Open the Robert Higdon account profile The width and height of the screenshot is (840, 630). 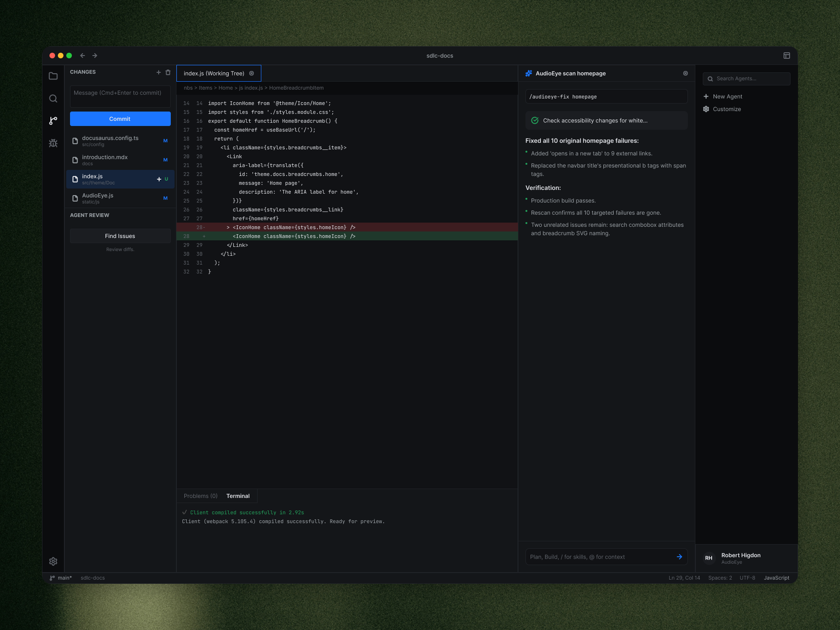[746, 558]
